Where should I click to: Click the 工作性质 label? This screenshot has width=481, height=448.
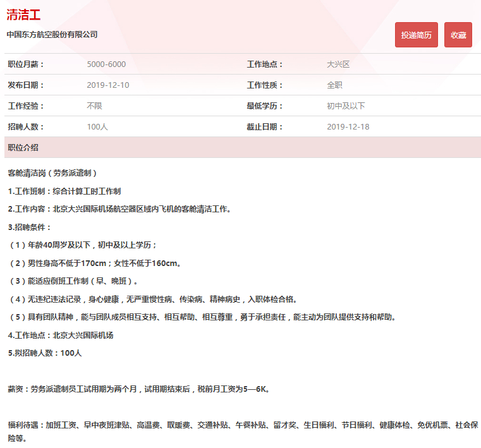coord(265,85)
